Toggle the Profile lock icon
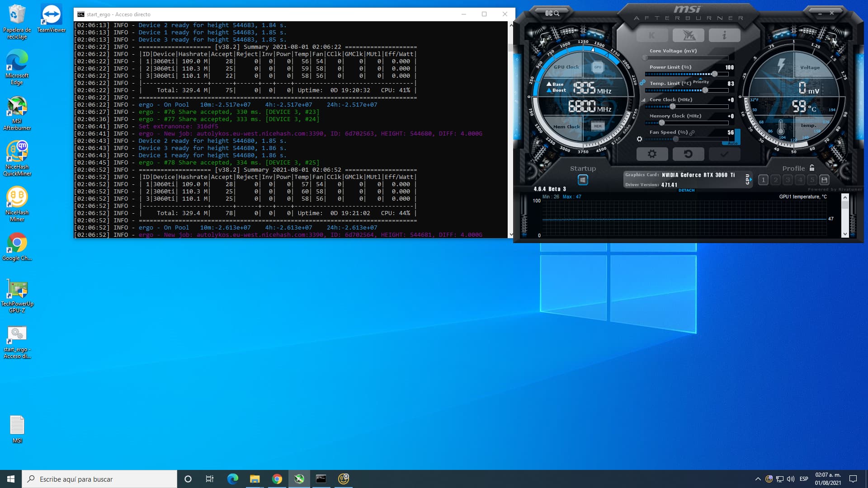The image size is (868, 488). (812, 168)
